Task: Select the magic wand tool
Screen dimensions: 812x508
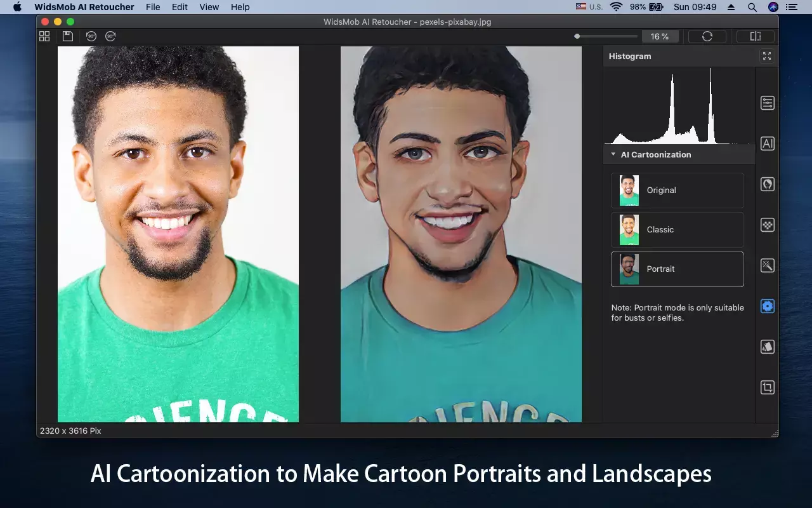Action: [767, 265]
